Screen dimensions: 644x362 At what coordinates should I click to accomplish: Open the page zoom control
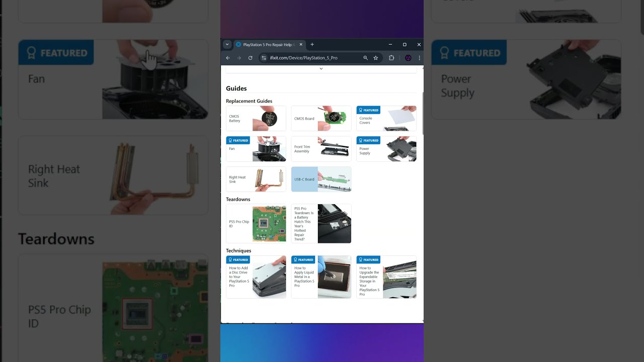click(x=366, y=58)
